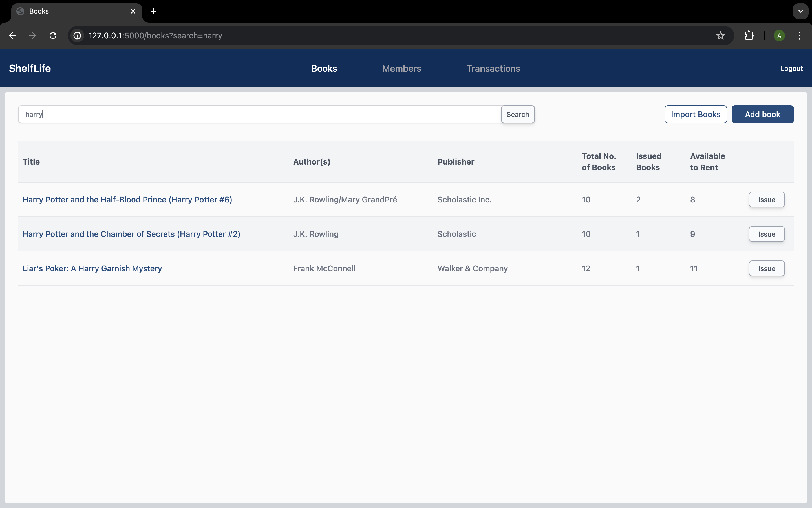Click the Title column header

(31, 162)
